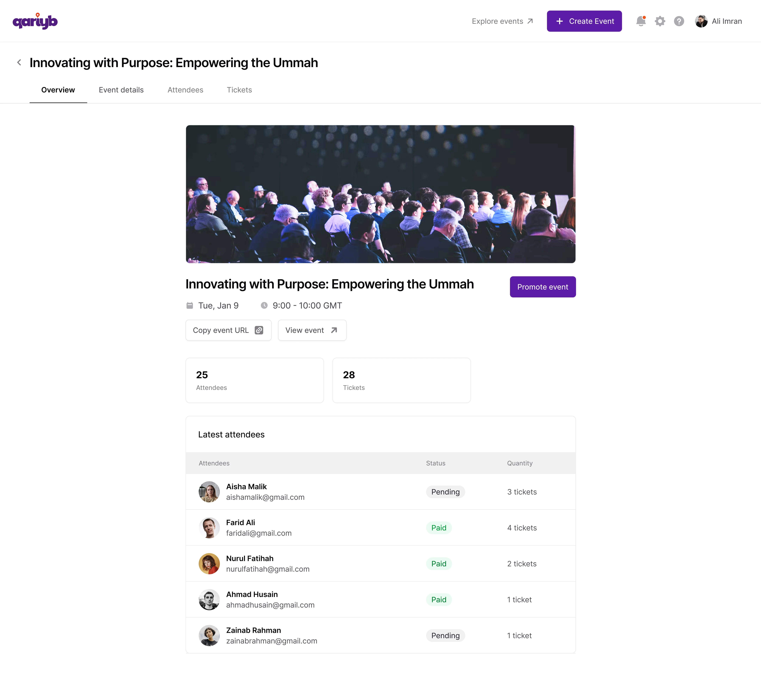Screen dimensions: 761x700
Task: Go back using the left chevron
Action: coord(19,63)
